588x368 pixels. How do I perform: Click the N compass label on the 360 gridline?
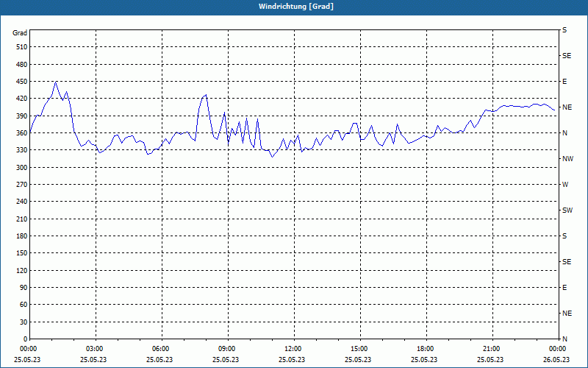[x=564, y=133]
